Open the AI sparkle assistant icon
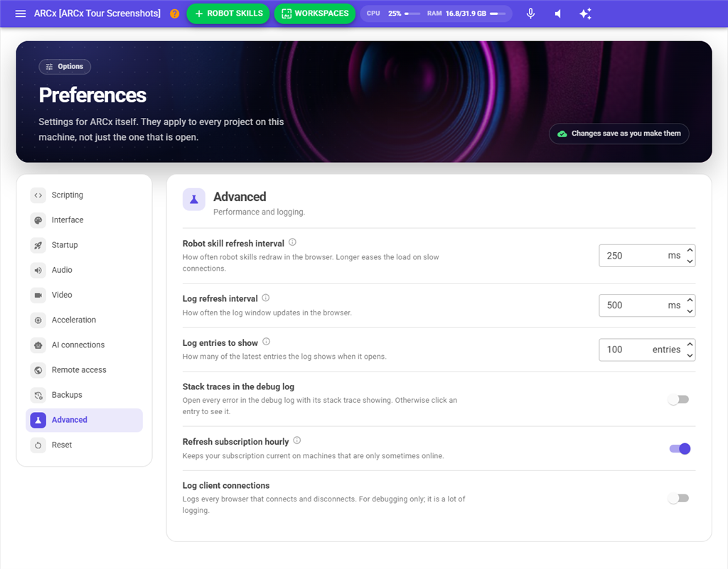 [586, 13]
